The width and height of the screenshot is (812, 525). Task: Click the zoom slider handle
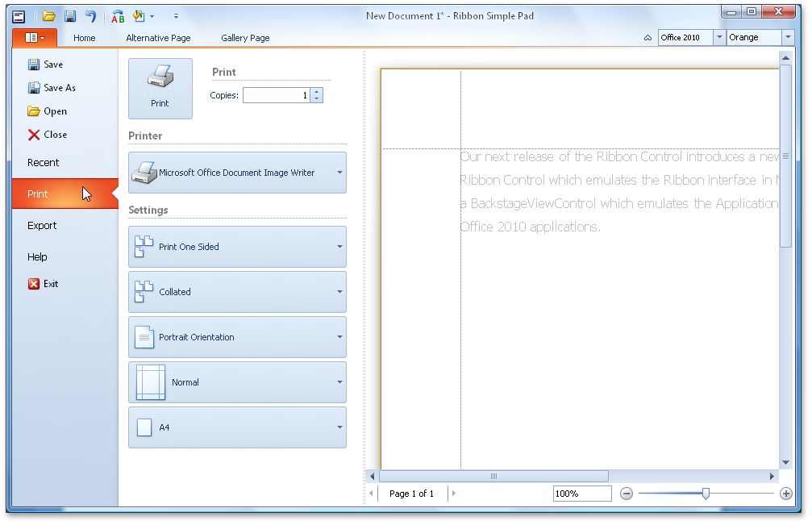click(706, 494)
